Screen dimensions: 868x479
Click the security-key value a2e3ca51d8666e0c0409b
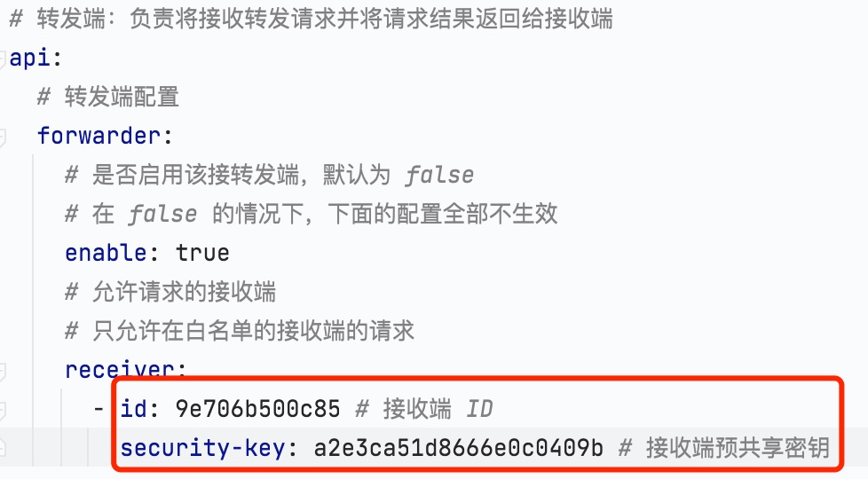point(458,447)
